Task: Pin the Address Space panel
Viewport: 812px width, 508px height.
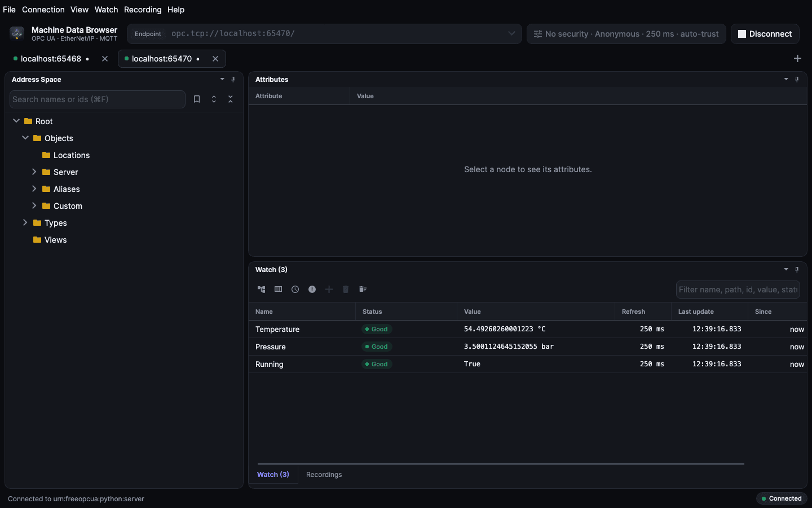Action: [233, 80]
